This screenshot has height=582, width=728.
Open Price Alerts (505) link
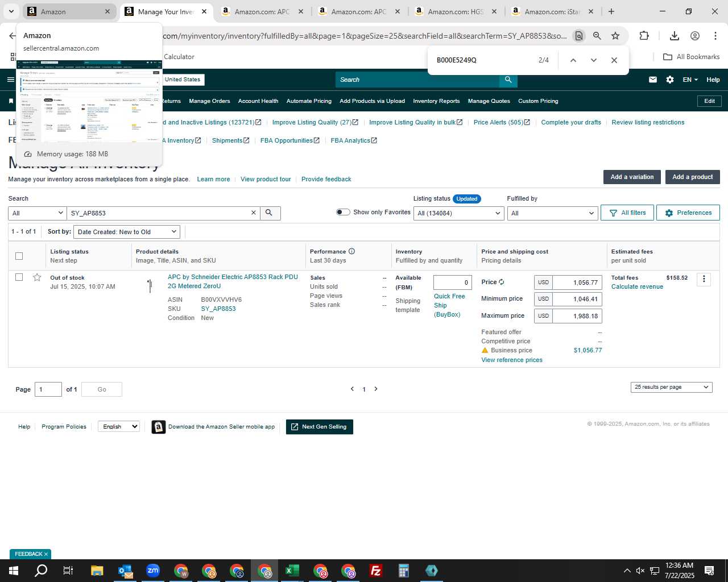click(502, 122)
